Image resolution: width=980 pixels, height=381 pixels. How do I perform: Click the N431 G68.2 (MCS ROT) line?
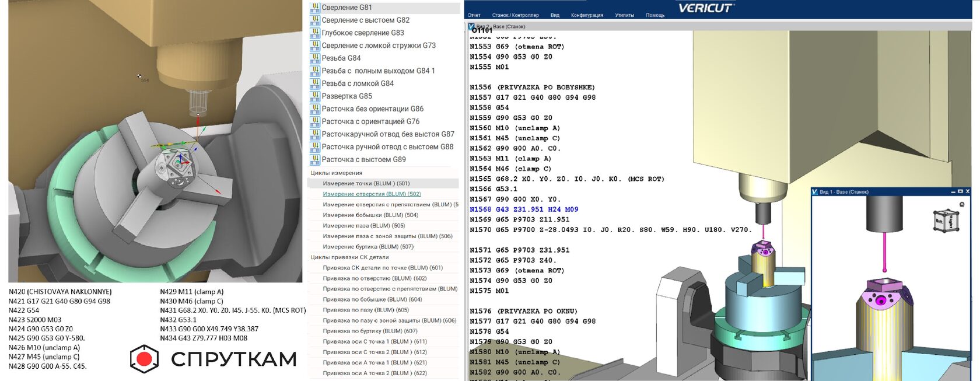point(233,310)
